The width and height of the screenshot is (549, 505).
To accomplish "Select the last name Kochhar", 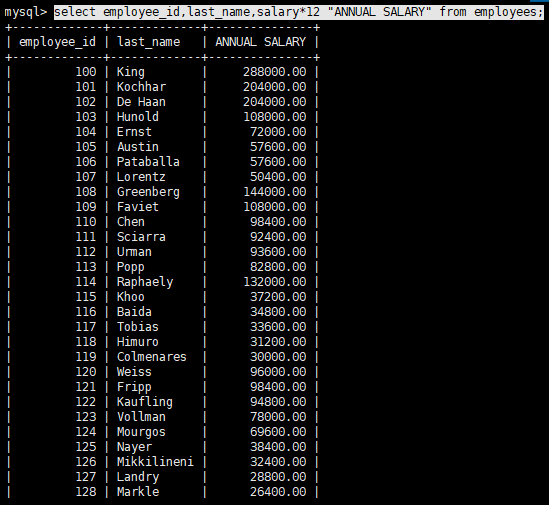I will (141, 87).
